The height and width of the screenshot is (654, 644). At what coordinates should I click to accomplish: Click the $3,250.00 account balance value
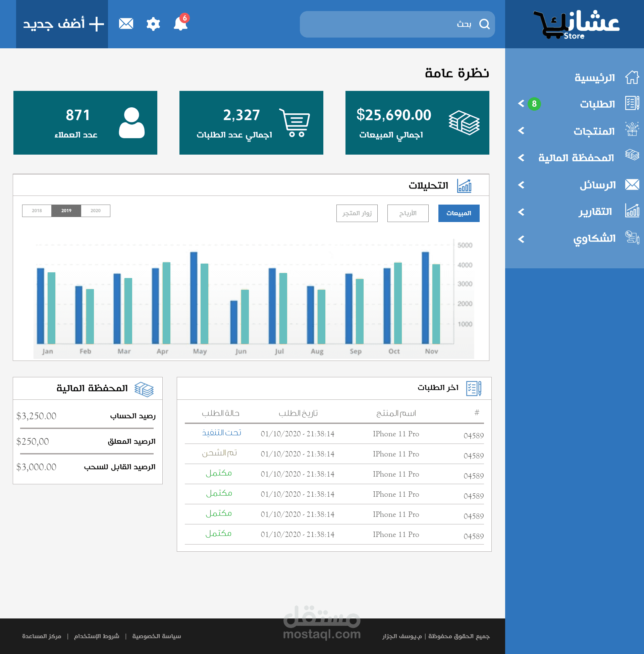[x=37, y=416]
